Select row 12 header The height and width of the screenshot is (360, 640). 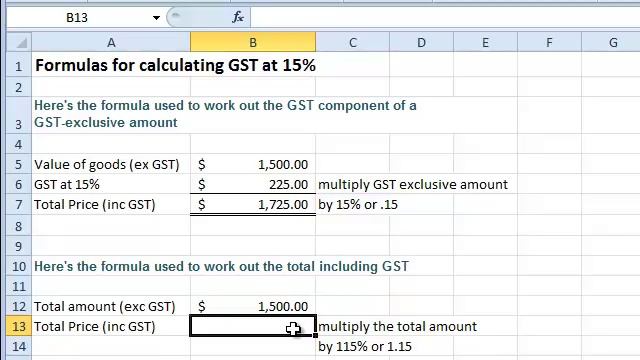pos(19,306)
